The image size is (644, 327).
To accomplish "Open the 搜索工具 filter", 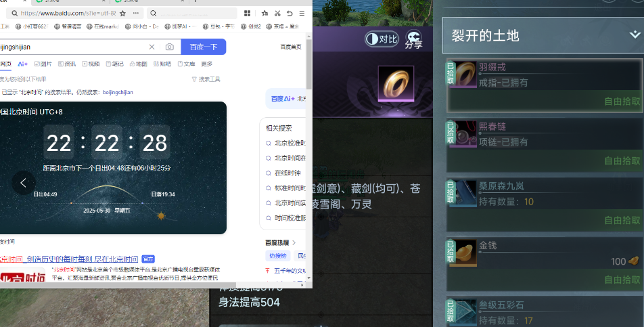I will click(x=206, y=79).
